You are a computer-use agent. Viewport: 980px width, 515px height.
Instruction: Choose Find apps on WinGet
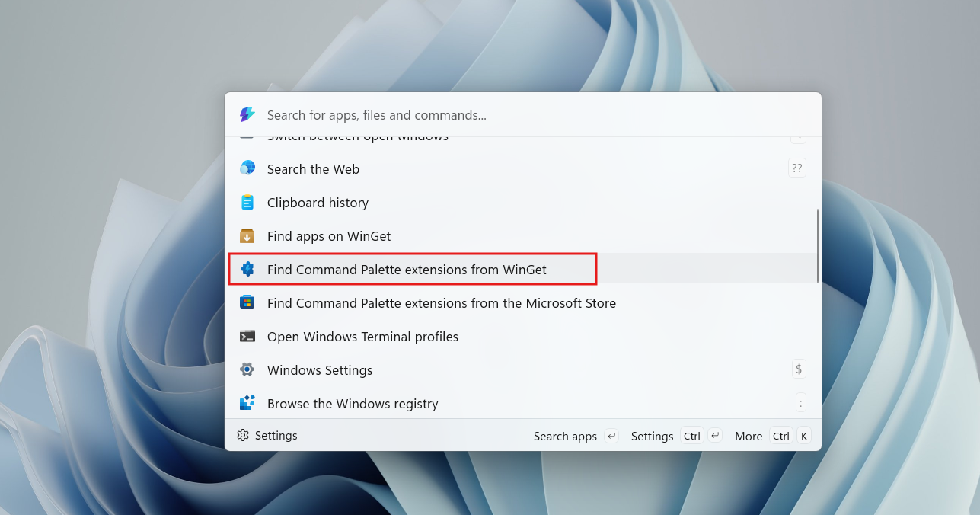pyautogui.click(x=329, y=236)
